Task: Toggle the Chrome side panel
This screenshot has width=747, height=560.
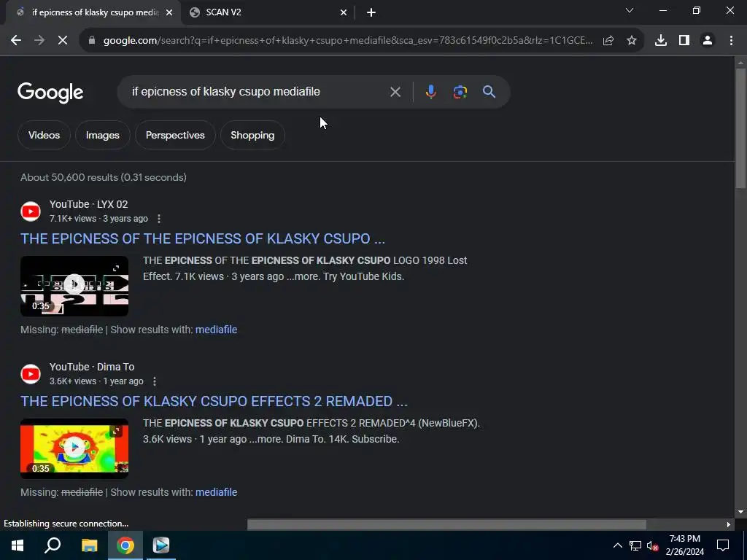Action: click(684, 41)
